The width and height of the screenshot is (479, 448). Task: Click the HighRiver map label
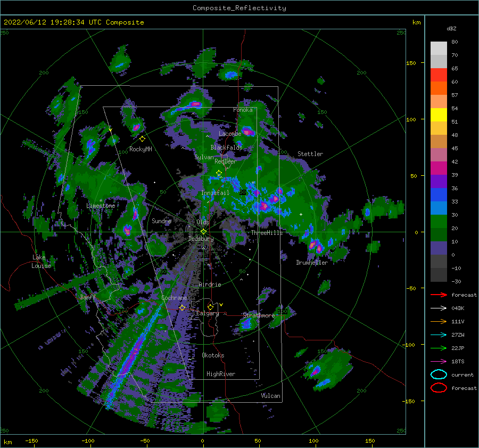[221, 374]
